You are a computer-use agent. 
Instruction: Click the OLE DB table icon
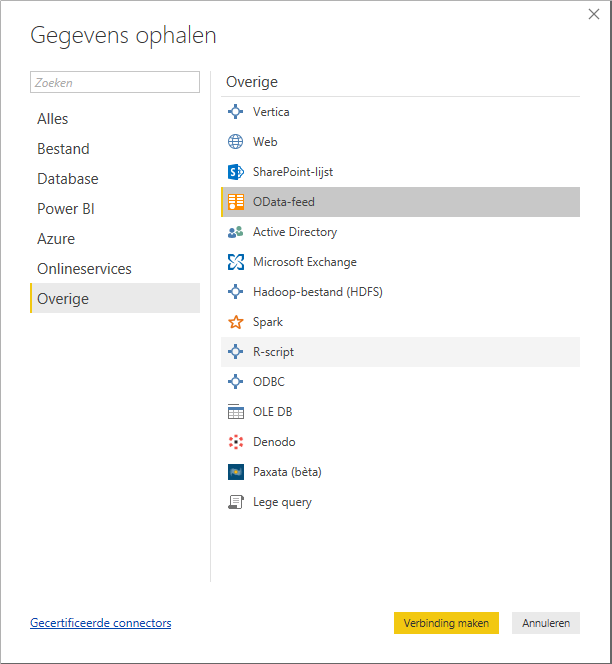(235, 412)
